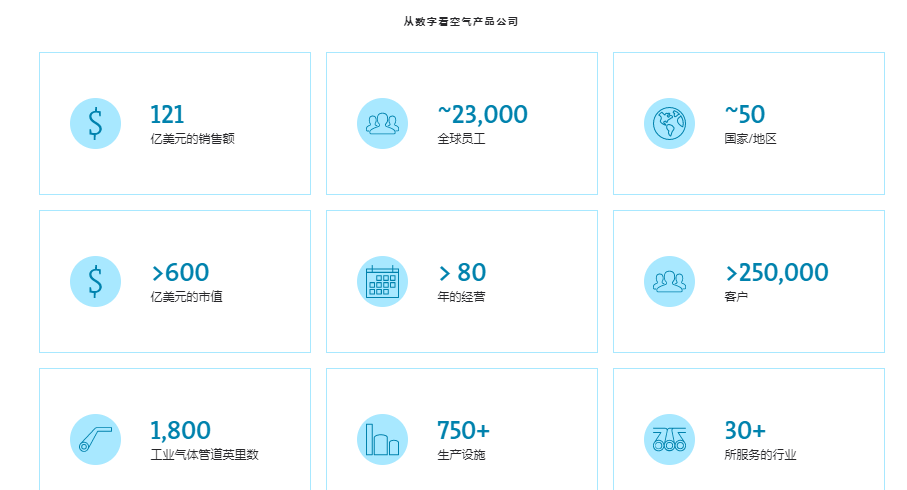Click the ~50 countries figure
907x490 pixels.
pos(744,115)
